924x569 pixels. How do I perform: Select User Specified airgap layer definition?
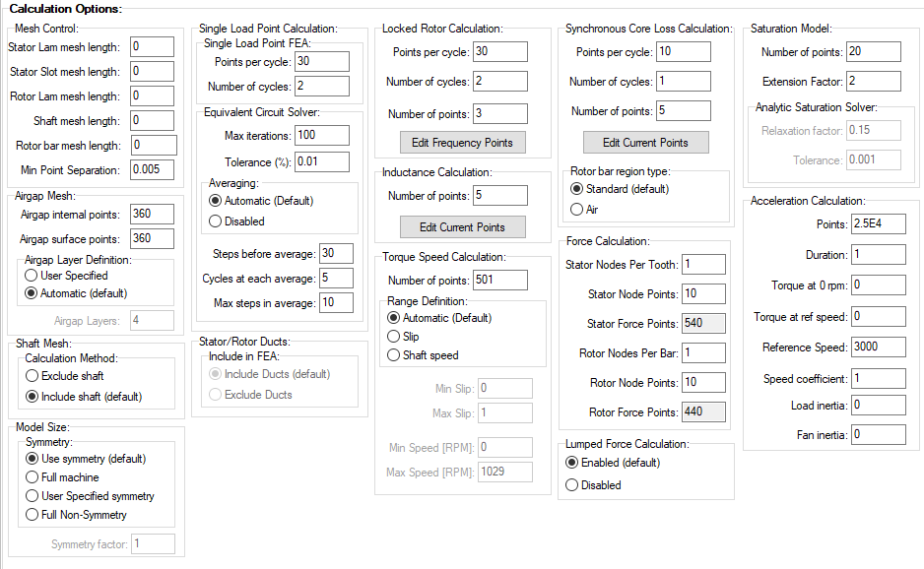coord(32,276)
